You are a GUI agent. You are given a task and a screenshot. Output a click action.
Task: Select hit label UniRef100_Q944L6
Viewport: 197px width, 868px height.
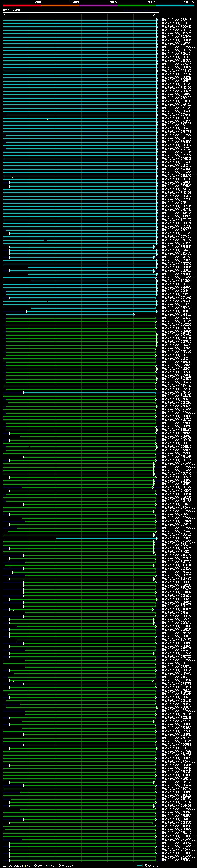177,250
